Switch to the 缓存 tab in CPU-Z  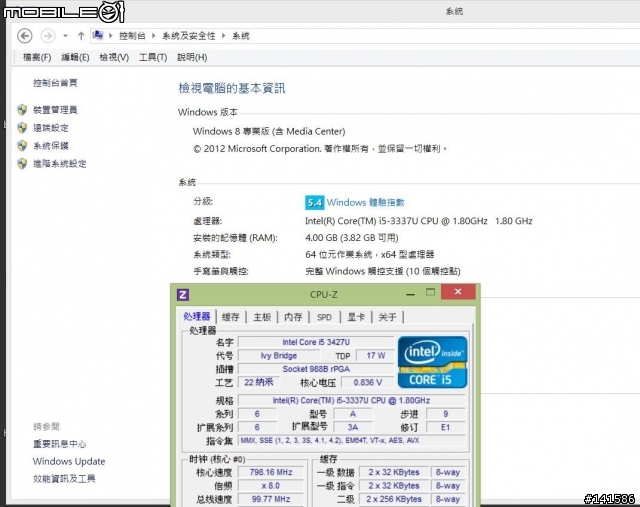231,317
